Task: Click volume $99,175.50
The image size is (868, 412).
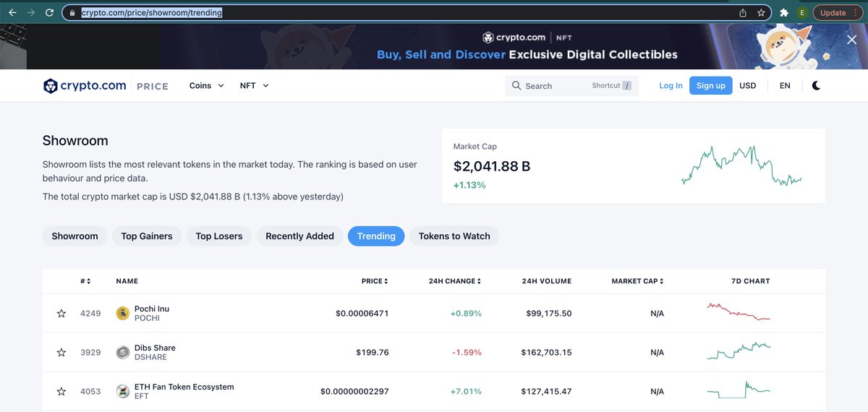Action: click(x=549, y=314)
